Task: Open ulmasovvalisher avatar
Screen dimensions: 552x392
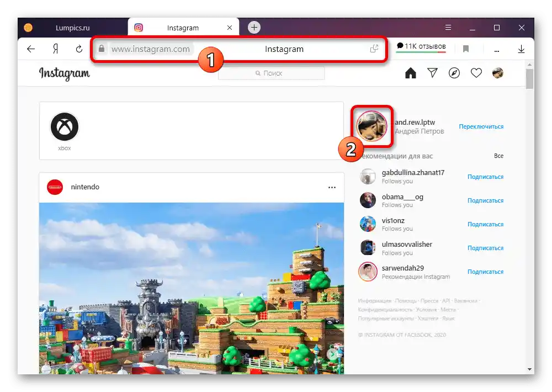Action: pyautogui.click(x=368, y=248)
